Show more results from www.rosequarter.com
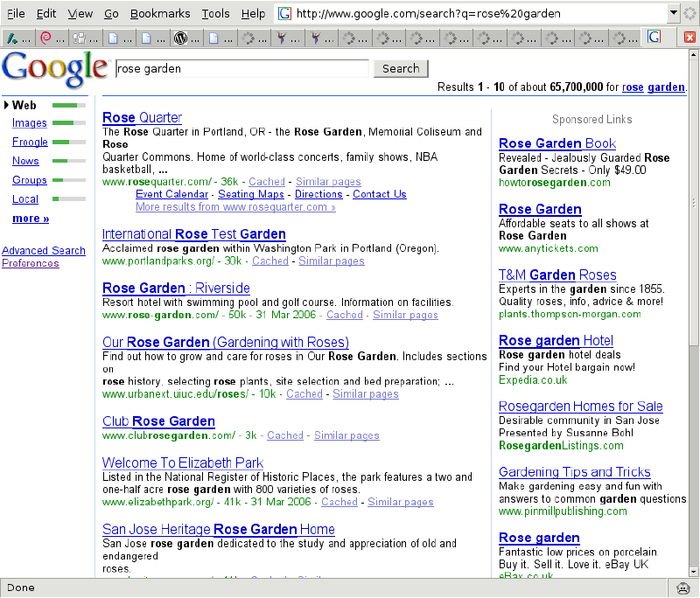This screenshot has width=700, height=598. [x=235, y=207]
